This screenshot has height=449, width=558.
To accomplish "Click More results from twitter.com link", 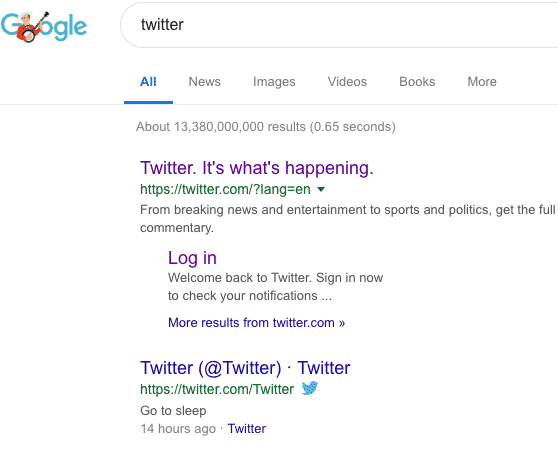I will pos(257,323).
